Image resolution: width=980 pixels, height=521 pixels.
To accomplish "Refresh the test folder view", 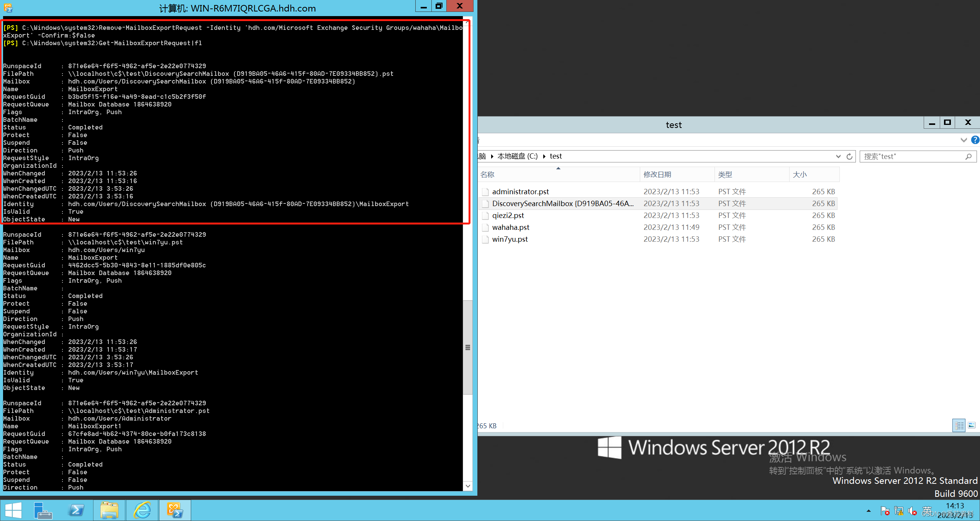I will coord(849,156).
